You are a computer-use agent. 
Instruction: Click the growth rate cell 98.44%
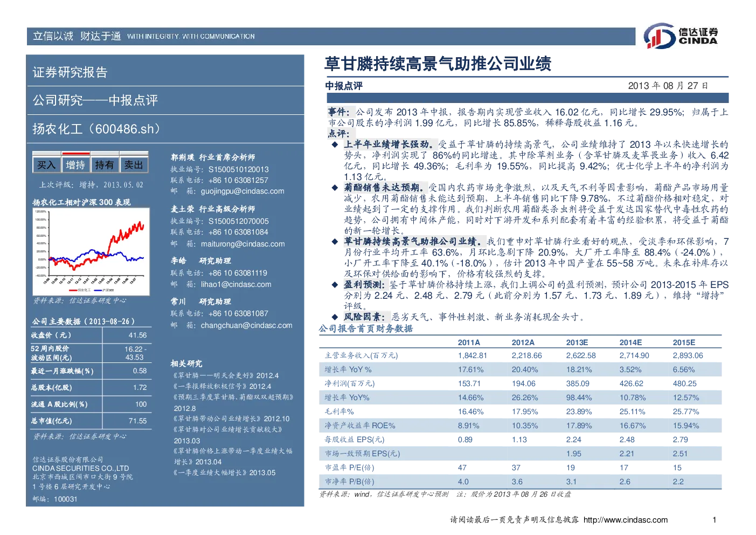[579, 397]
